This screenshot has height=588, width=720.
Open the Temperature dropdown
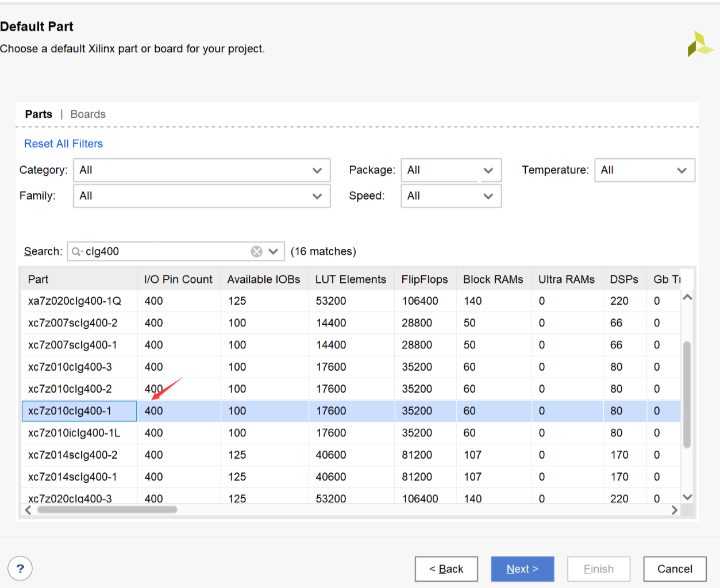(x=645, y=170)
